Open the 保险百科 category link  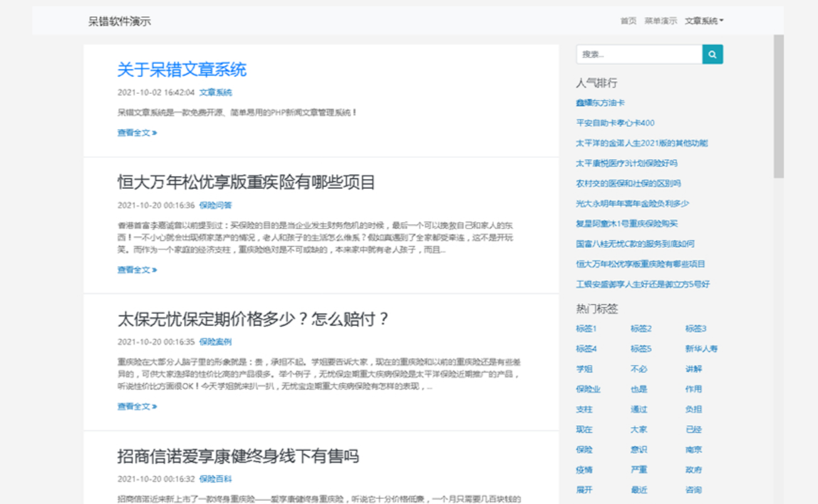215,479
